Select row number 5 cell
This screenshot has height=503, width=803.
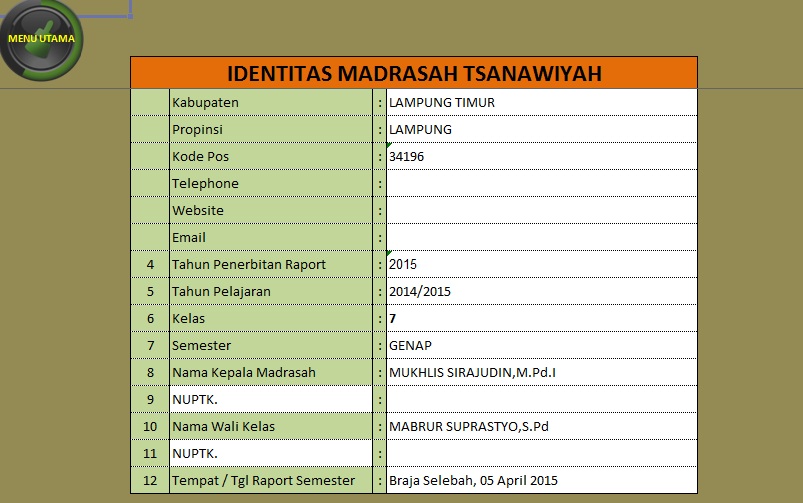(x=150, y=291)
